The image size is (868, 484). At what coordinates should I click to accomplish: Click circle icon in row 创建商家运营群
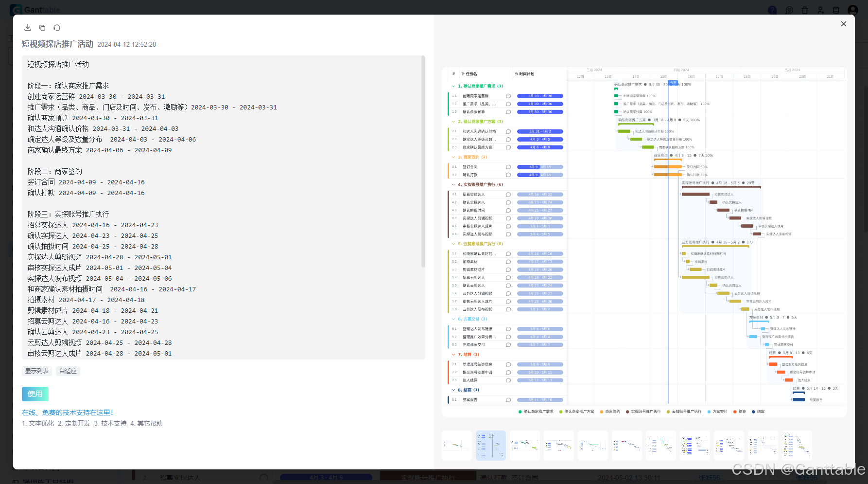[x=508, y=96]
